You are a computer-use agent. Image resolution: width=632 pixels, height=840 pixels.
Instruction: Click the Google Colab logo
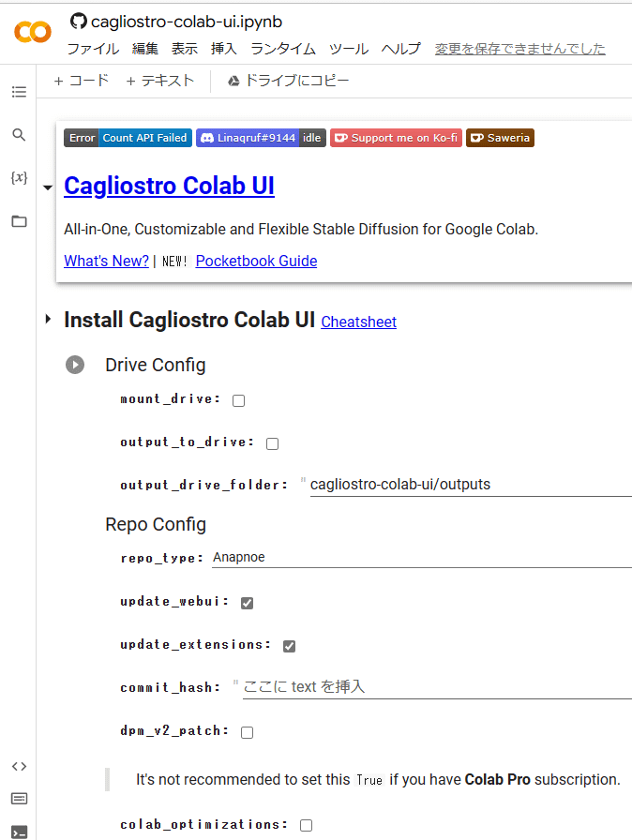33,32
